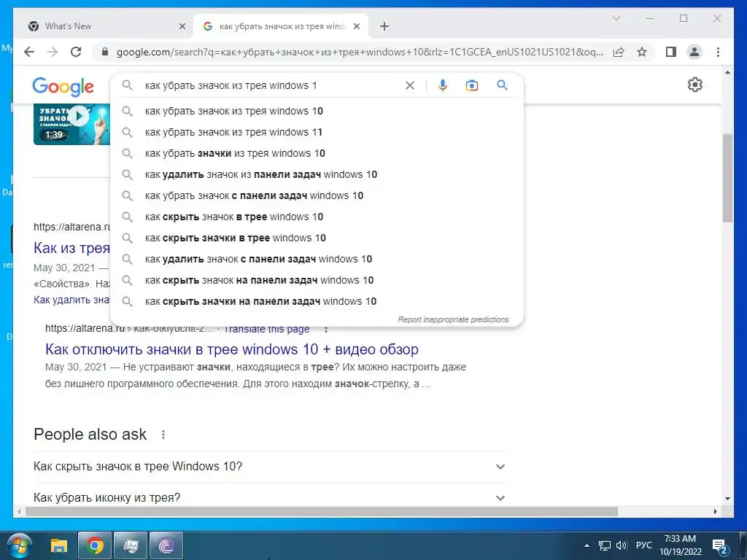
Task: Start voice search with microphone icon
Action: click(443, 85)
